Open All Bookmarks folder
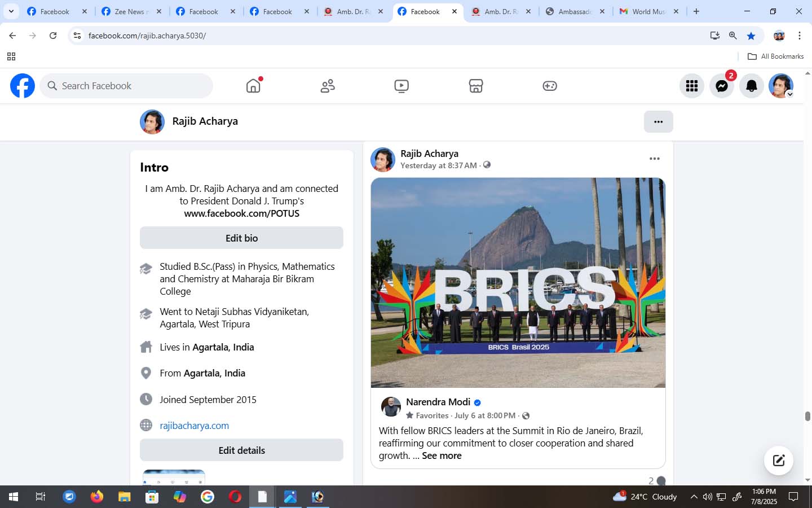Viewport: 812px width, 508px height. click(x=775, y=56)
